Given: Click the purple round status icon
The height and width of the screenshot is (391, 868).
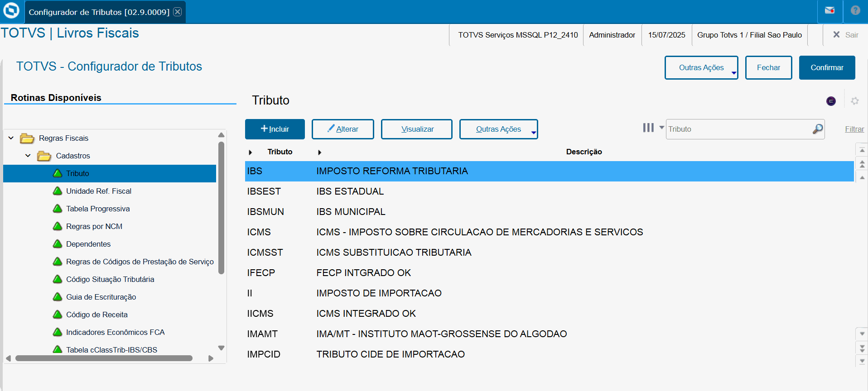Looking at the screenshot, I should tap(831, 101).
